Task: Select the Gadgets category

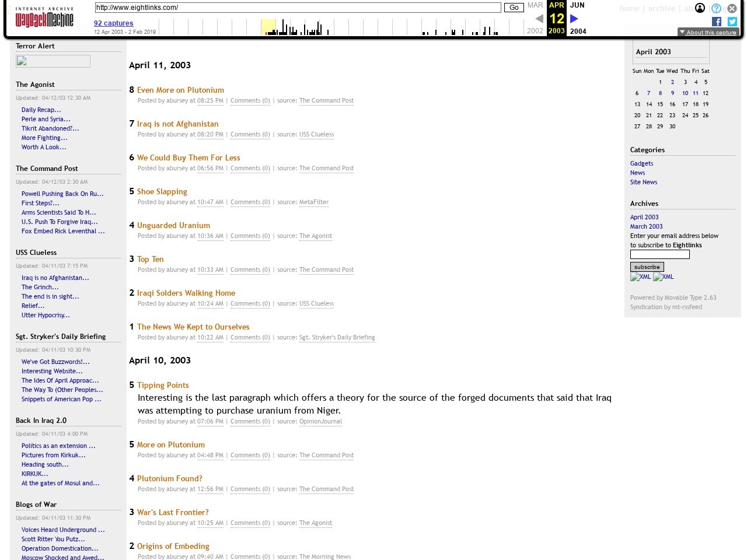Action: [x=641, y=163]
